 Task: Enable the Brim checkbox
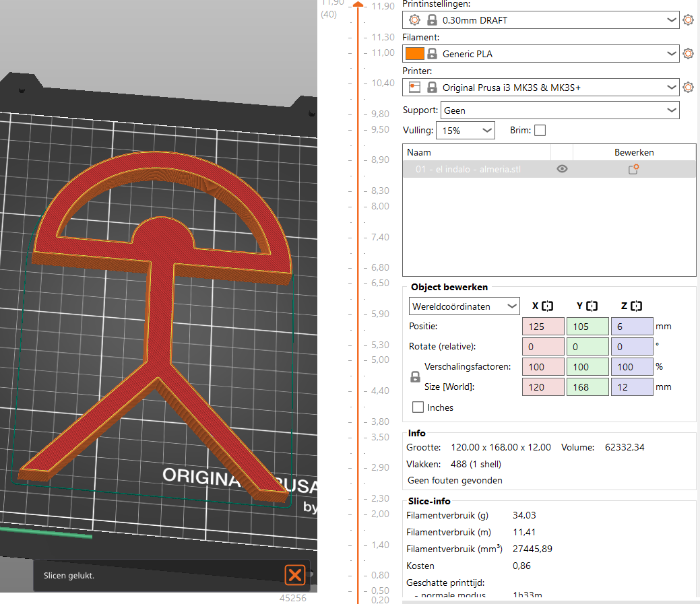pyautogui.click(x=540, y=130)
